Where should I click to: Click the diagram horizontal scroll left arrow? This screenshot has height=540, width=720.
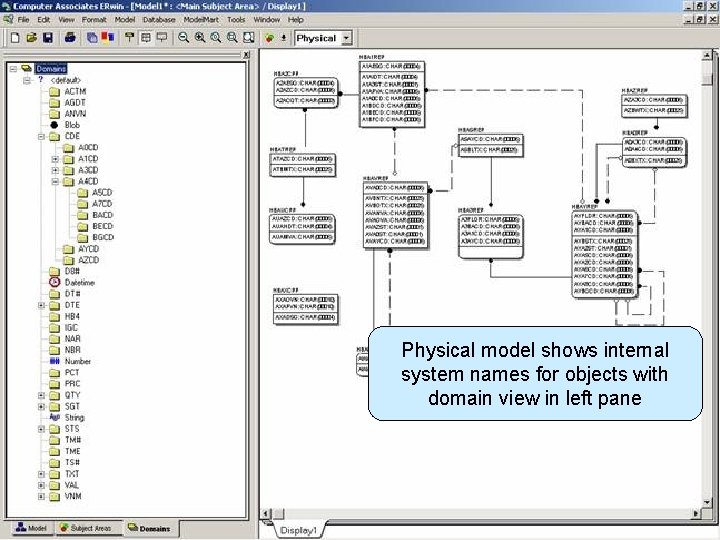pos(266,513)
